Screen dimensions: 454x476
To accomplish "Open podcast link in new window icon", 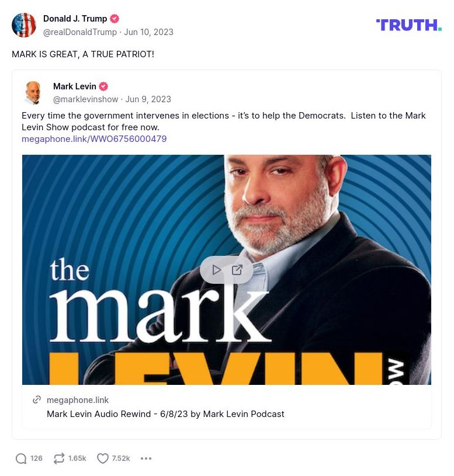I will 237,270.
